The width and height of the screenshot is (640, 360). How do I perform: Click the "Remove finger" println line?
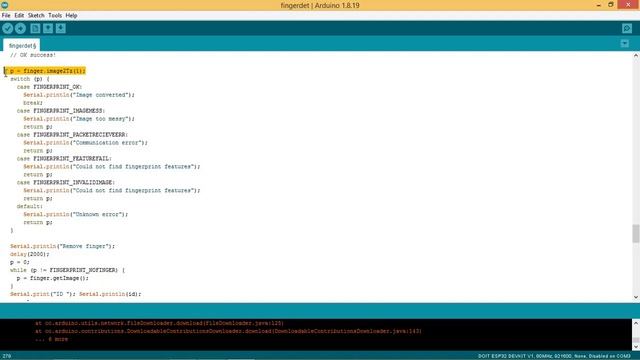62,246
